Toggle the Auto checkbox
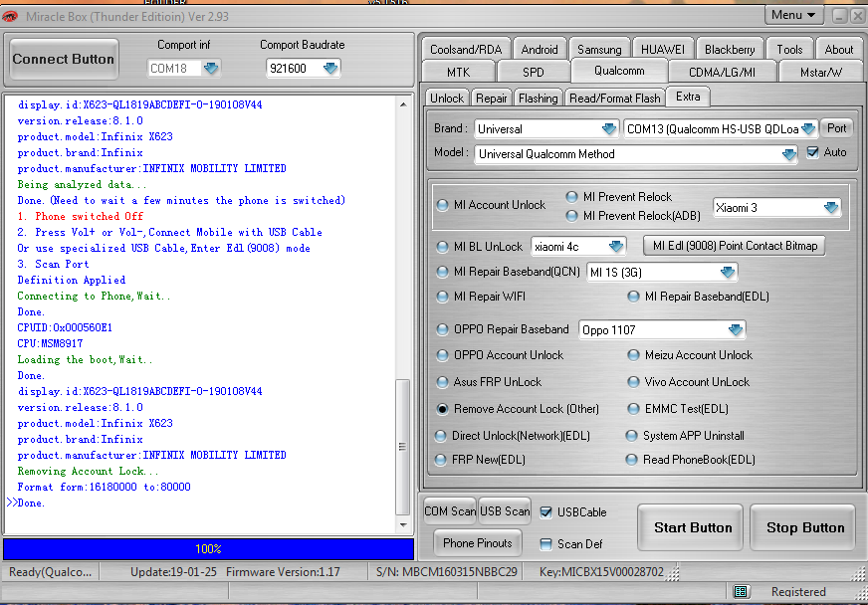This screenshot has height=605, width=868. pos(812,152)
